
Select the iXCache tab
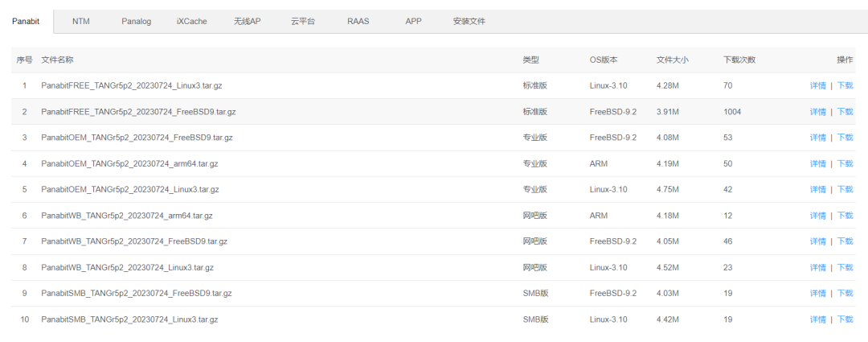[x=191, y=22]
